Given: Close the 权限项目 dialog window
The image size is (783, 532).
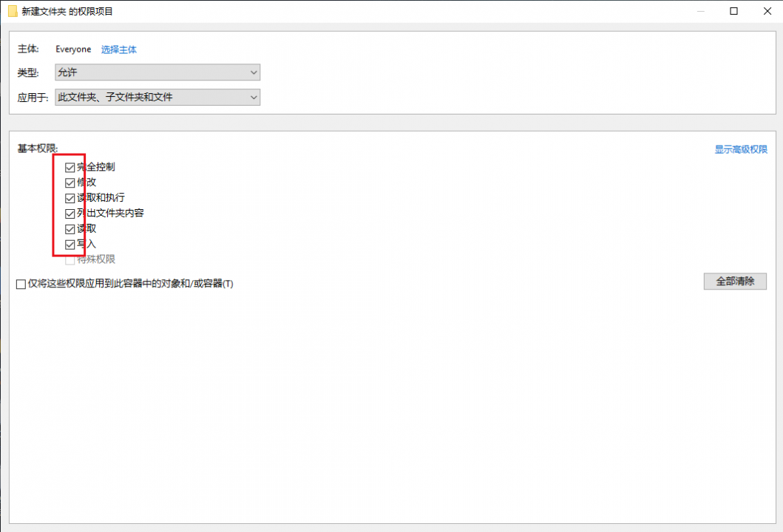Looking at the screenshot, I should [766, 11].
